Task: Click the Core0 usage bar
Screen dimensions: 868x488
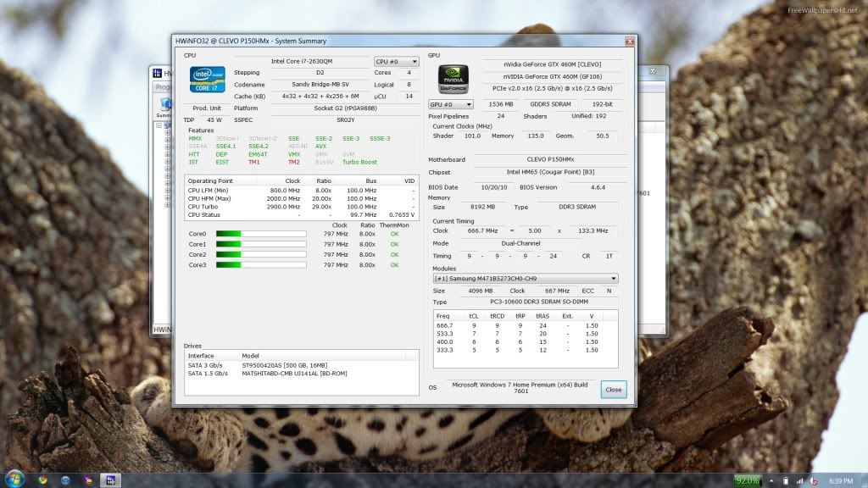Action: [261, 234]
